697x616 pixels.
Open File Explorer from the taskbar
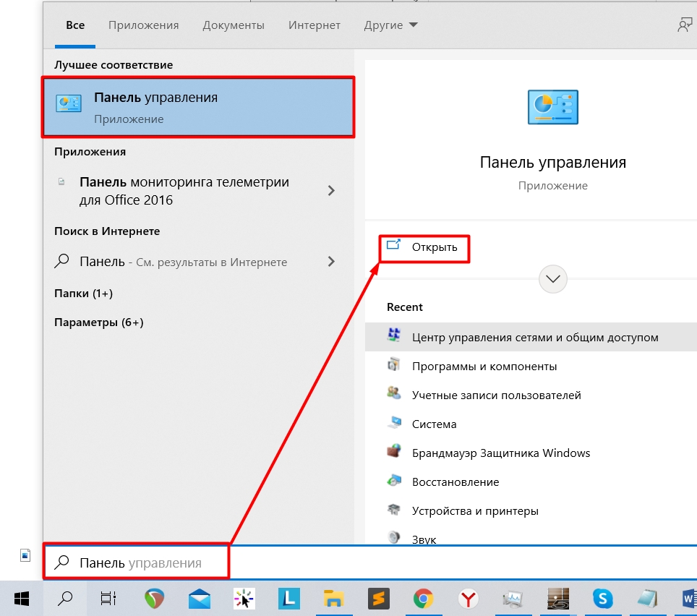[333, 599]
